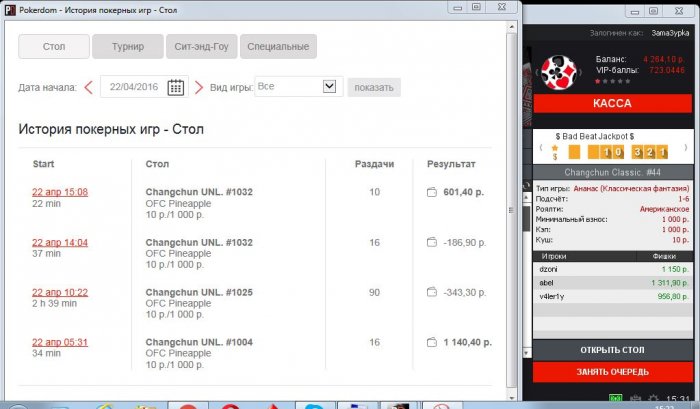
Task: Open the КАССА cashier button
Action: [x=612, y=104]
